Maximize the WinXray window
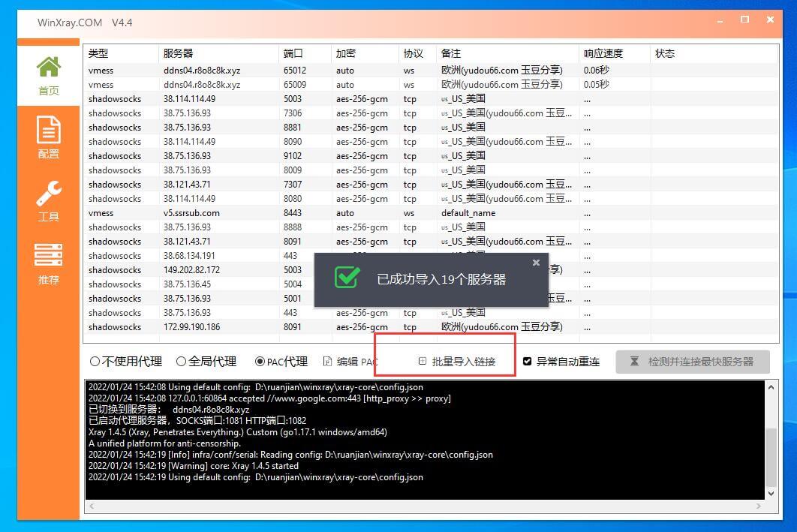This screenshot has width=797, height=532. (744, 20)
